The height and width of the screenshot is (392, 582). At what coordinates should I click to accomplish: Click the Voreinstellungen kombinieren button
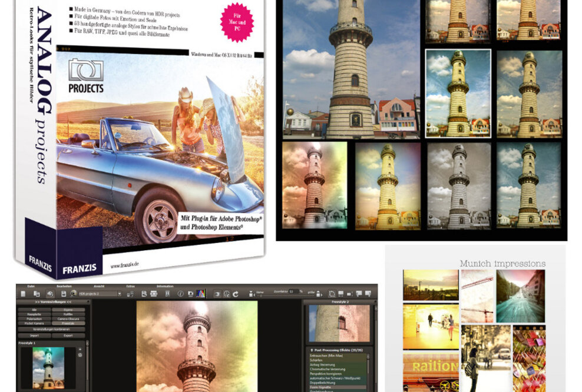51,329
